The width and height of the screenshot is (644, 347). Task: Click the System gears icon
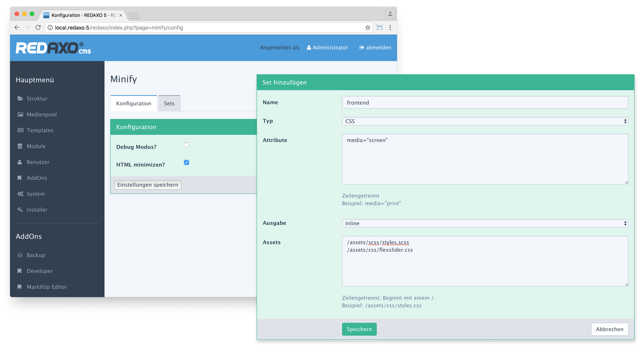click(20, 194)
